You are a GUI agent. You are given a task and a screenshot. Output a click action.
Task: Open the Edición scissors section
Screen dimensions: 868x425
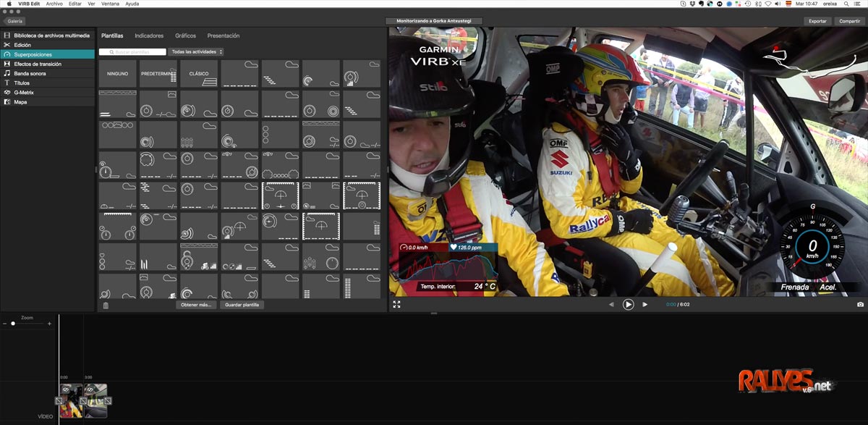coord(47,45)
